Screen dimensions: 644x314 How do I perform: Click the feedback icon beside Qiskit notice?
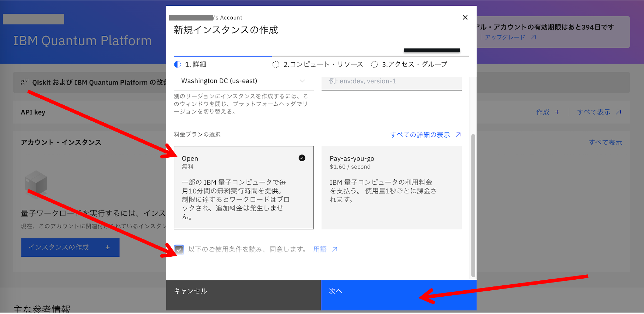click(24, 82)
